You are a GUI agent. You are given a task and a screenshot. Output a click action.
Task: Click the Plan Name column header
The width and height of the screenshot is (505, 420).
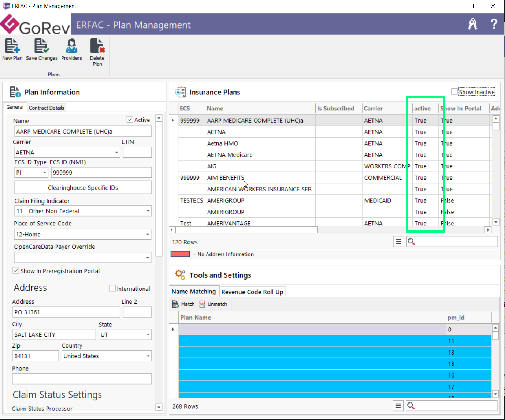pos(312,318)
